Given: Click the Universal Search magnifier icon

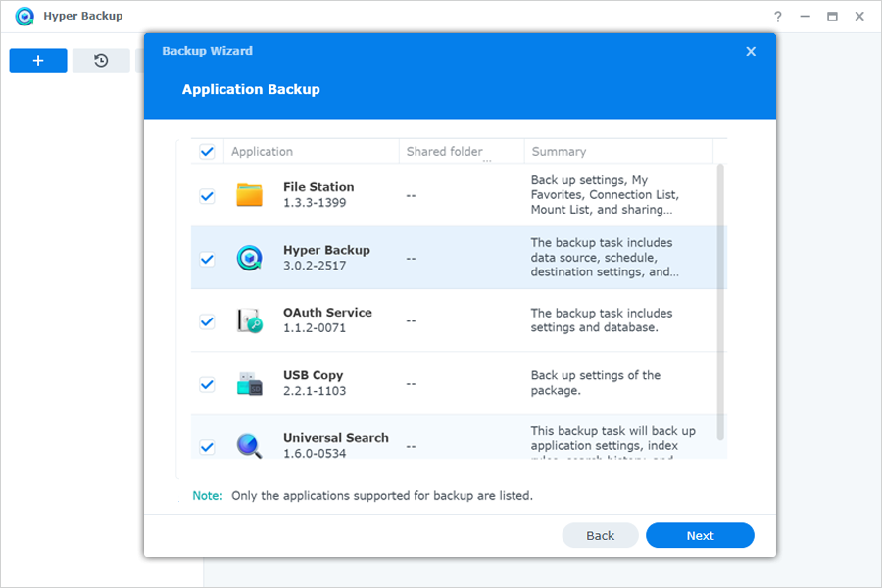Looking at the screenshot, I should pos(249,446).
